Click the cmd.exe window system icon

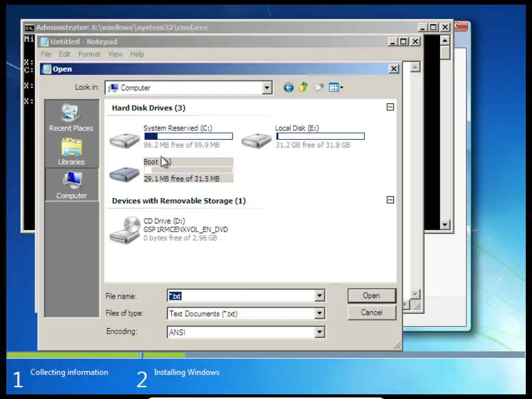tap(30, 28)
